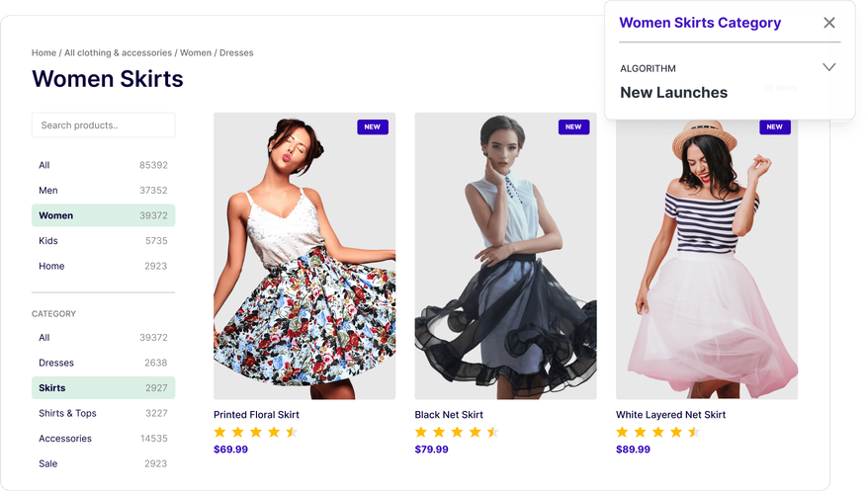868x491 pixels.
Task: Open All clothing & accessories breadcrumb
Action: tap(118, 52)
